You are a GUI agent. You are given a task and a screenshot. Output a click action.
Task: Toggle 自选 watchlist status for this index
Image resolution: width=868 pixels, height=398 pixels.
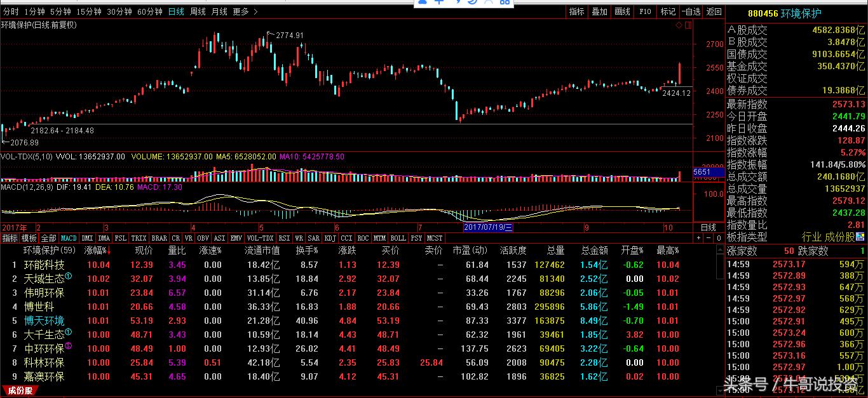tap(690, 11)
